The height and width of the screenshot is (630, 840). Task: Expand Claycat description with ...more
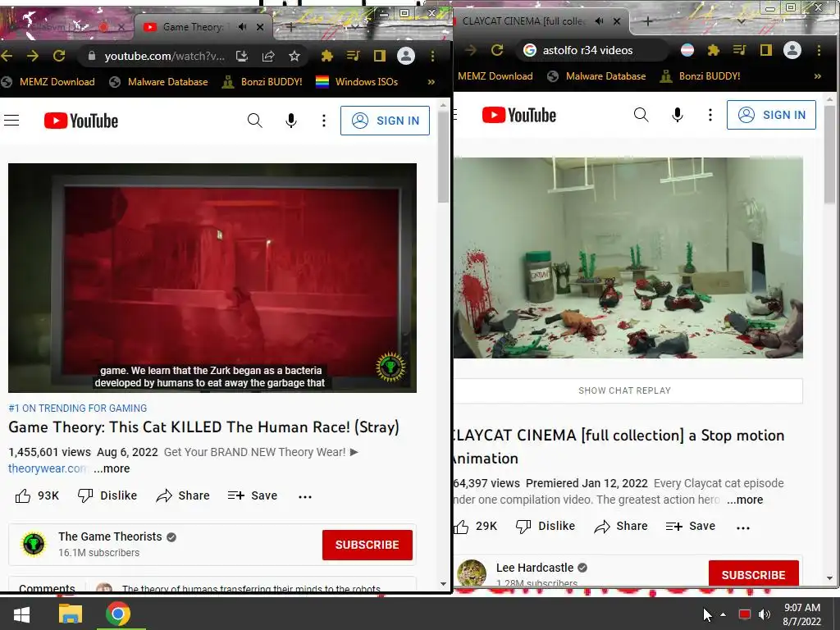pyautogui.click(x=745, y=500)
